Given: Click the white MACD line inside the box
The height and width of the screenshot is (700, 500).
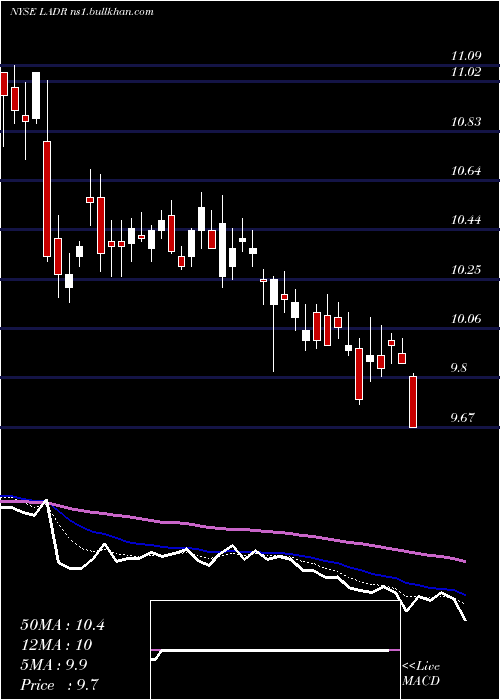Looking at the screenshot, I should 272,651.
